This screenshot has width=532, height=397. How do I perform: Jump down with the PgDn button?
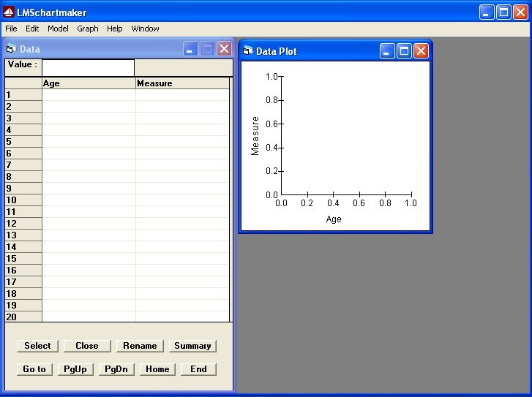(116, 369)
